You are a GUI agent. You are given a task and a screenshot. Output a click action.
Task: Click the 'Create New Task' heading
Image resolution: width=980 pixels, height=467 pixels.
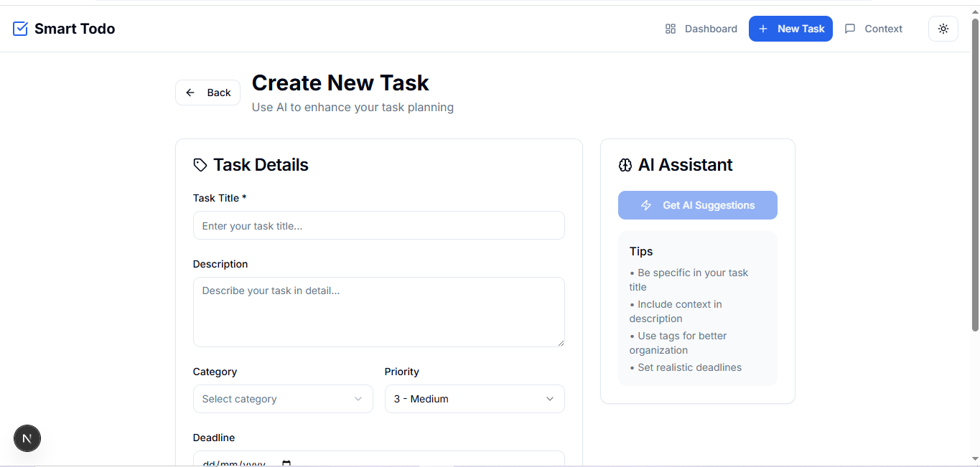pyautogui.click(x=340, y=83)
